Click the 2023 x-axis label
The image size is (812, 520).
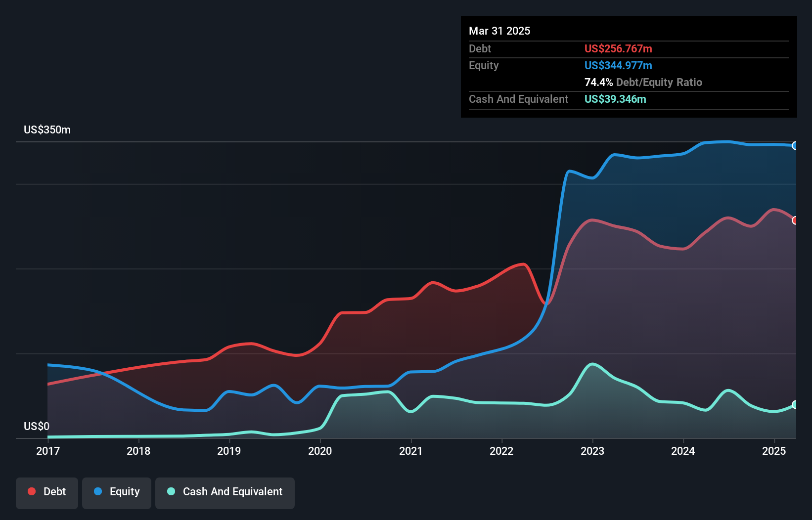(x=592, y=451)
